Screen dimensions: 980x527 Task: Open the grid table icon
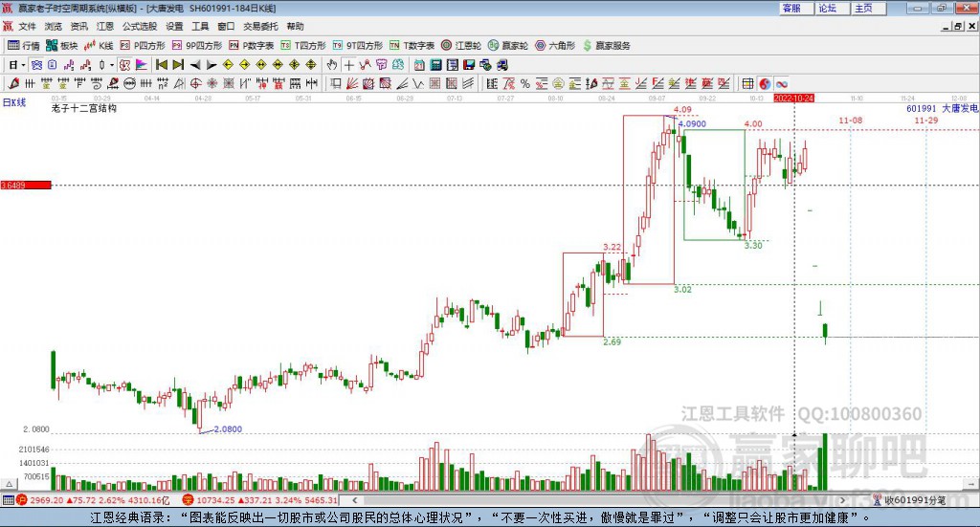point(747,83)
